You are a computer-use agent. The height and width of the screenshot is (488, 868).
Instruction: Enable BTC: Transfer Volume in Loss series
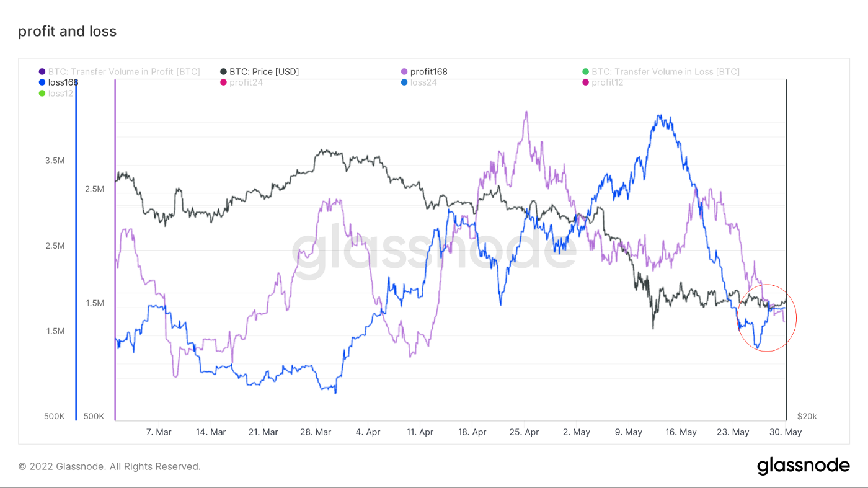665,72
